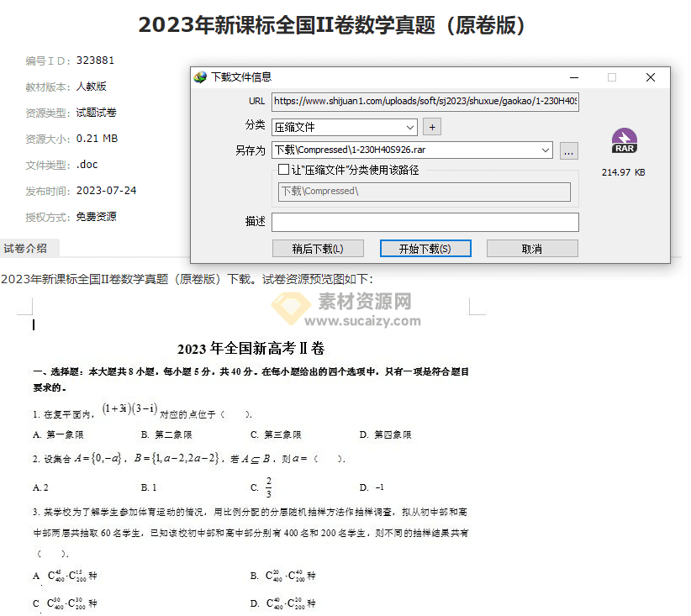691x616 pixels.
Task: Click the IDM globe icon in dialog title bar
Action: click(201, 76)
